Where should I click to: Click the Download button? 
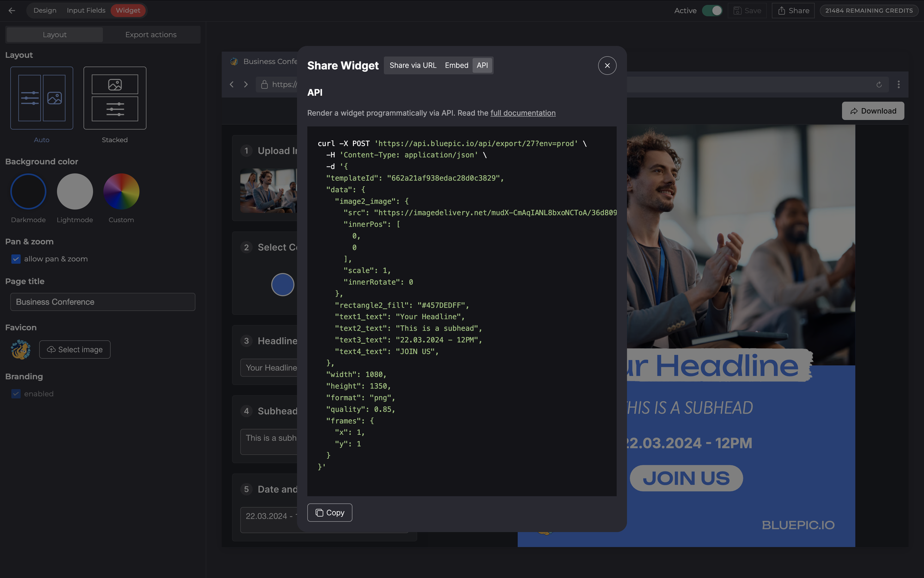[873, 111]
